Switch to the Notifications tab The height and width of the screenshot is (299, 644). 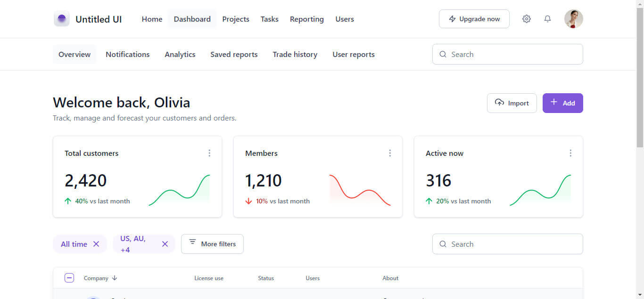coord(128,54)
